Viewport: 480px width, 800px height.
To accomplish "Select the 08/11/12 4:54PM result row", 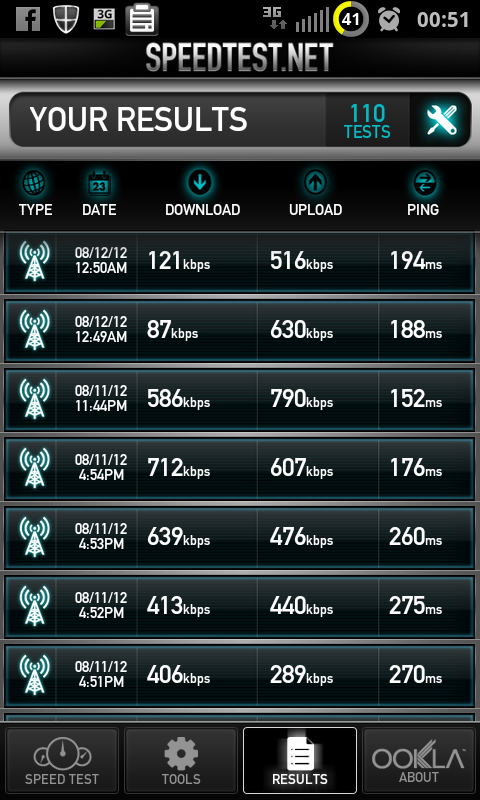I will point(240,468).
